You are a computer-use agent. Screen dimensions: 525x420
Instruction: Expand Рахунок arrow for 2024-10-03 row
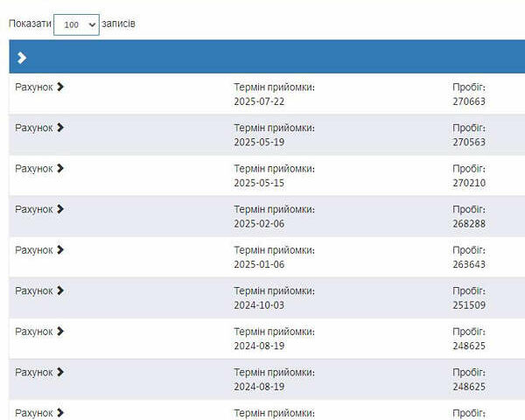pyautogui.click(x=60, y=290)
